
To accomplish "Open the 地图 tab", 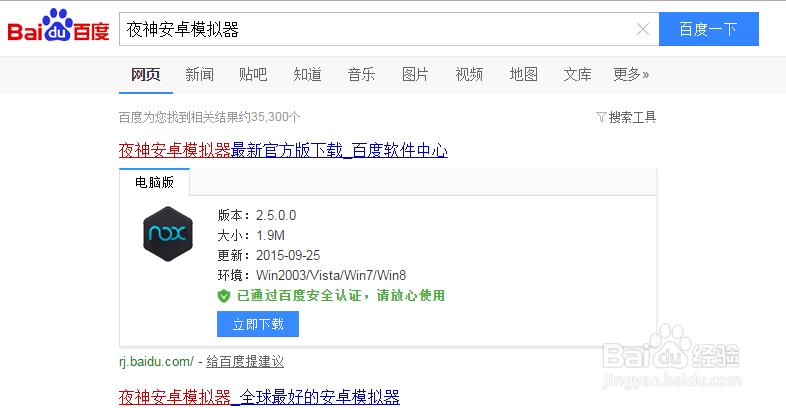I will pyautogui.click(x=523, y=75).
